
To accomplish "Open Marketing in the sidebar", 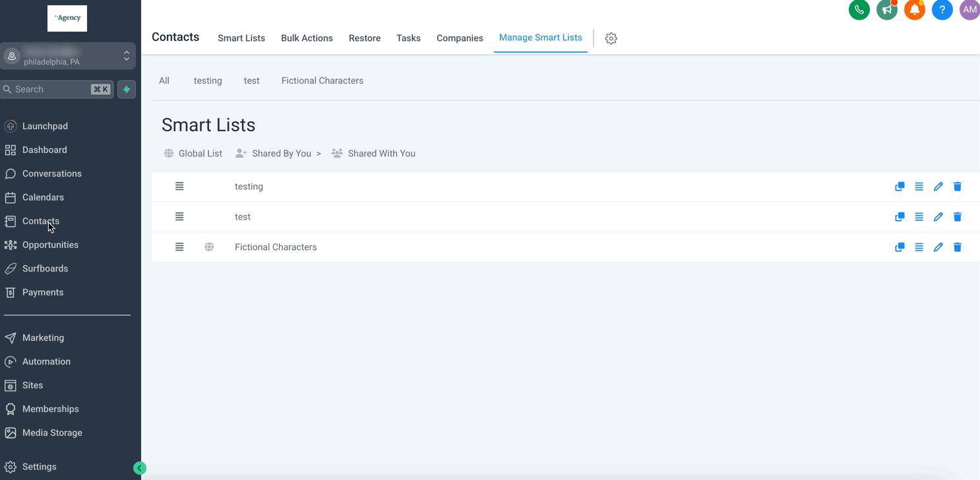I will (43, 338).
